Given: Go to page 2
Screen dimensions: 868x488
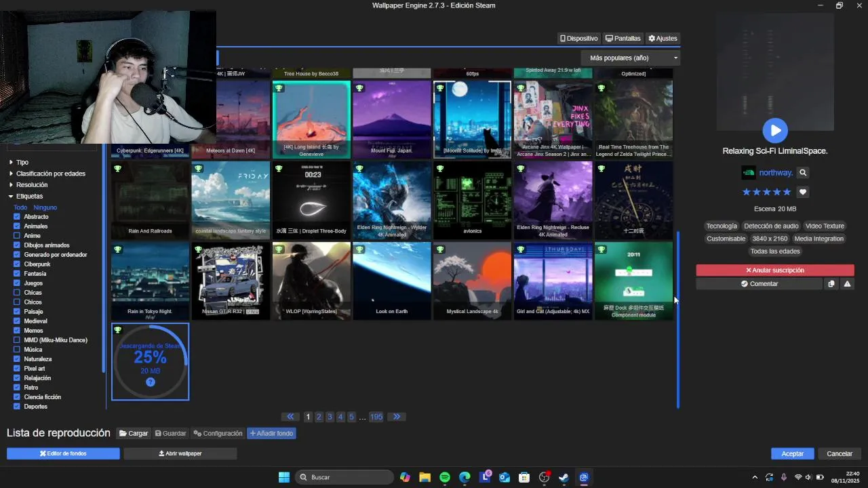Looking at the screenshot, I should [319, 417].
